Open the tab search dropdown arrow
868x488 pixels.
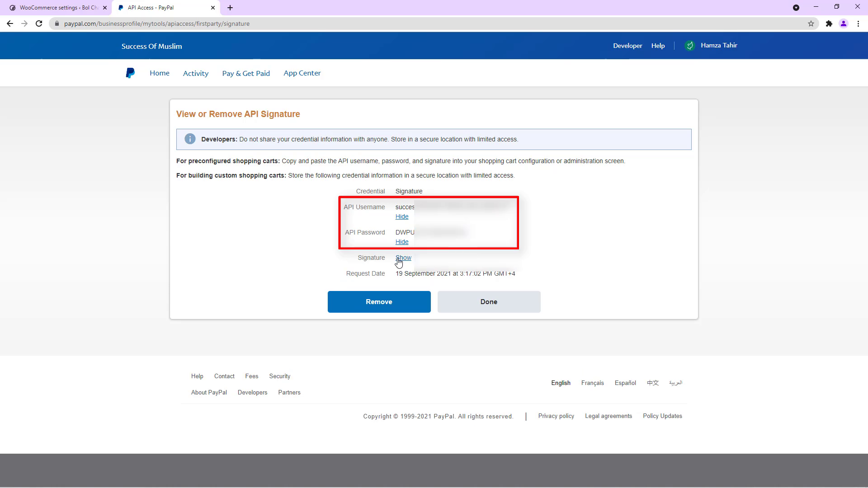pos(796,8)
